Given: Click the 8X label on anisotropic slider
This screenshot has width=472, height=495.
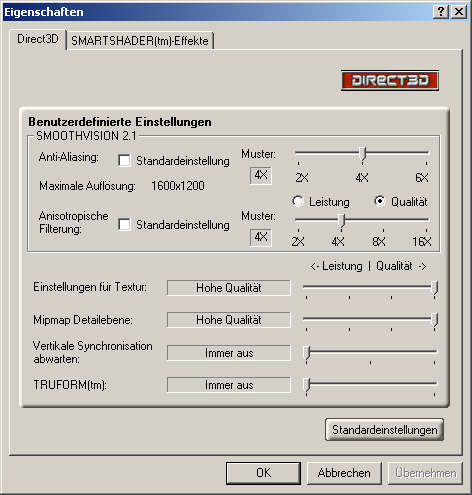Looking at the screenshot, I should click(379, 241).
